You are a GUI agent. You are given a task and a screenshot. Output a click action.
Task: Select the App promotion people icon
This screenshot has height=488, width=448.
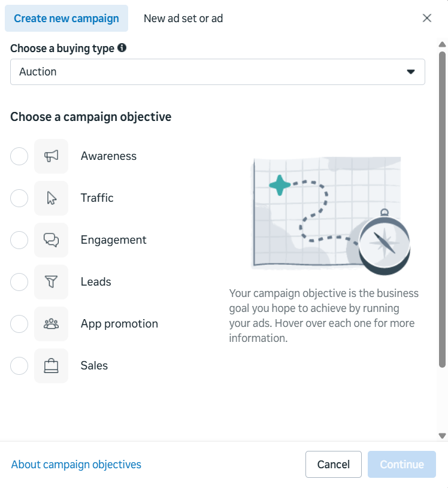tap(51, 324)
